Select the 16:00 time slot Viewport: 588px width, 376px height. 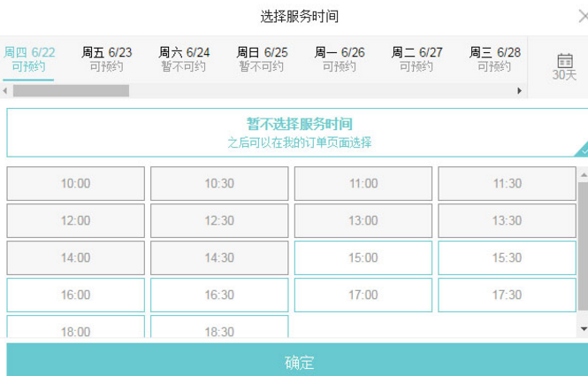[x=76, y=295]
